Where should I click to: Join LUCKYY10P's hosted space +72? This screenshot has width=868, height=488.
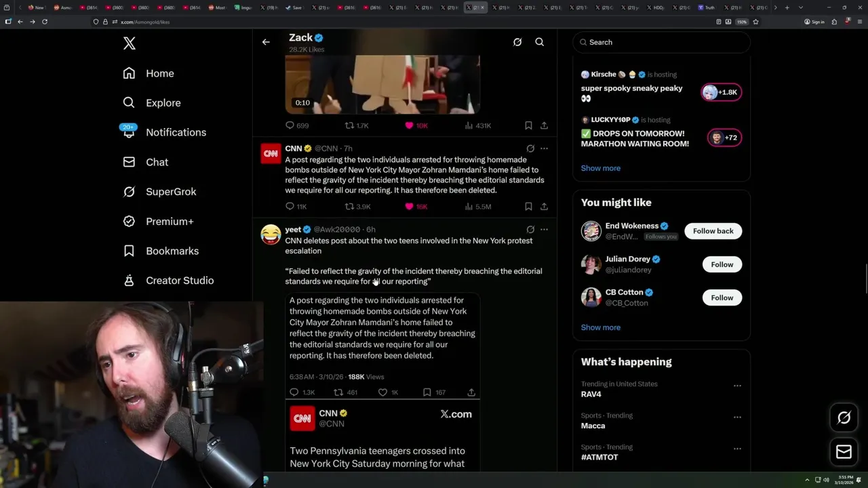point(724,138)
